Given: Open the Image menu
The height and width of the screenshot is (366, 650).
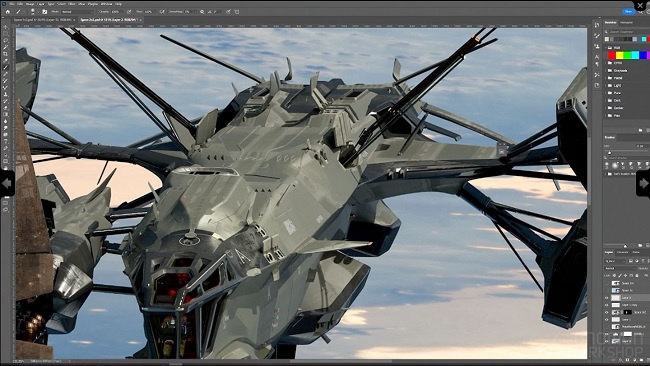Looking at the screenshot, I should 30,4.
